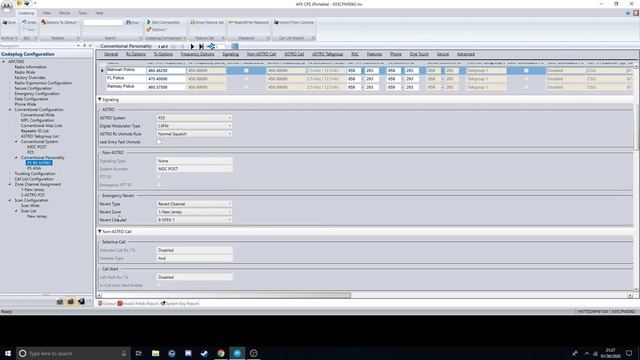Viewport: 640px width, 360px height.
Task: Select ASTRO Talkgroup List in tree
Action: (x=40, y=136)
